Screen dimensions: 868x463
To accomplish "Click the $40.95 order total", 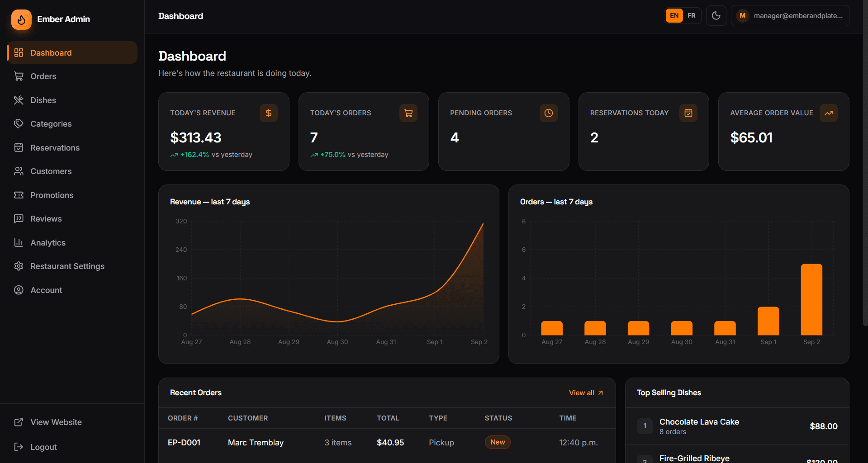I will point(390,442).
